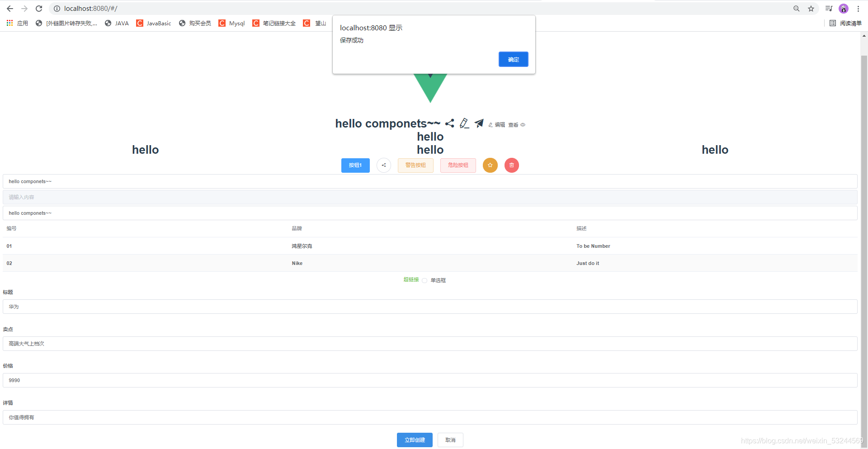Click table cell To be Number
This screenshot has width=868, height=449.
pyautogui.click(x=593, y=246)
